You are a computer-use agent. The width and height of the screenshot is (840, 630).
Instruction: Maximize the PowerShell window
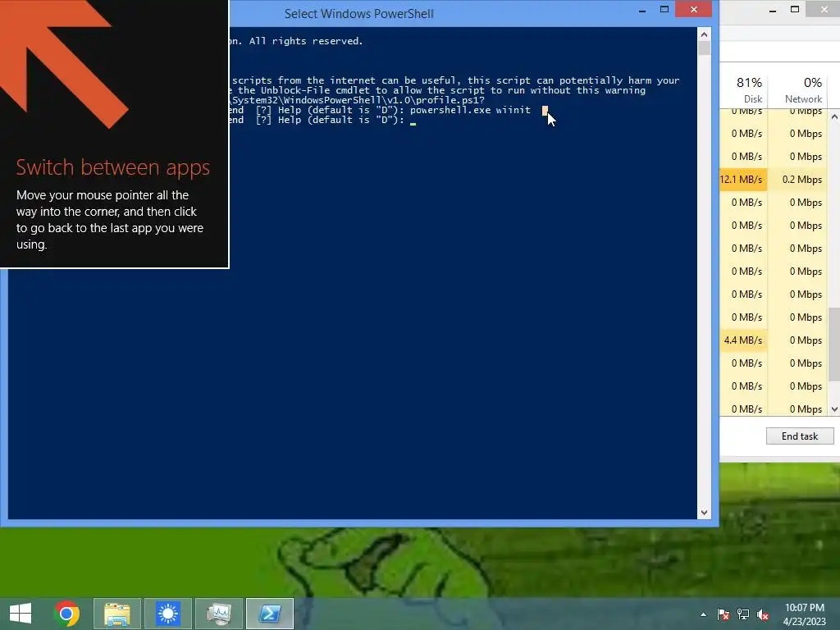664,9
